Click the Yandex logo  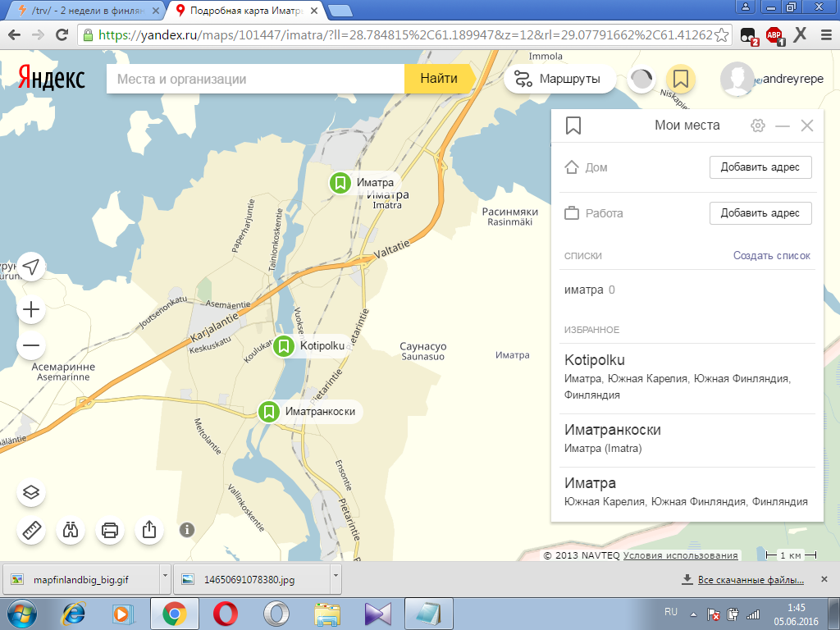pos(52,78)
